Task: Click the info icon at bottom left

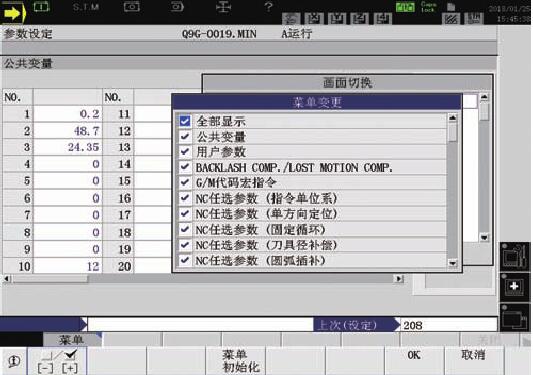Action: tap(14, 361)
